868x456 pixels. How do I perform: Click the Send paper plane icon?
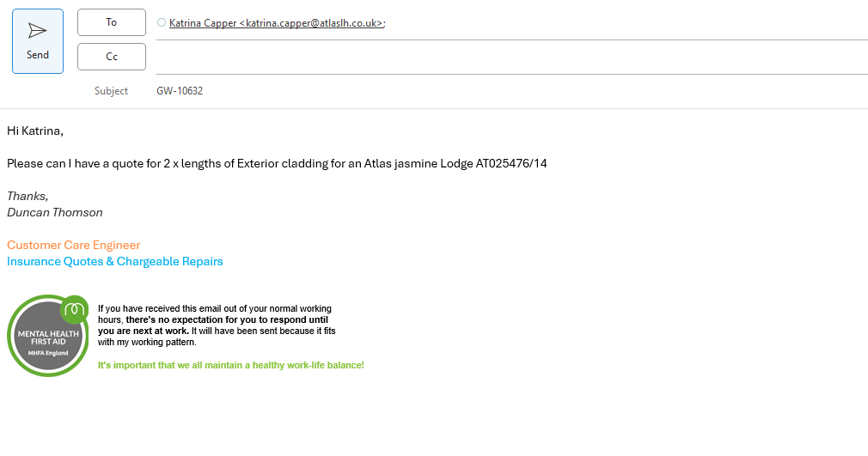point(37,31)
